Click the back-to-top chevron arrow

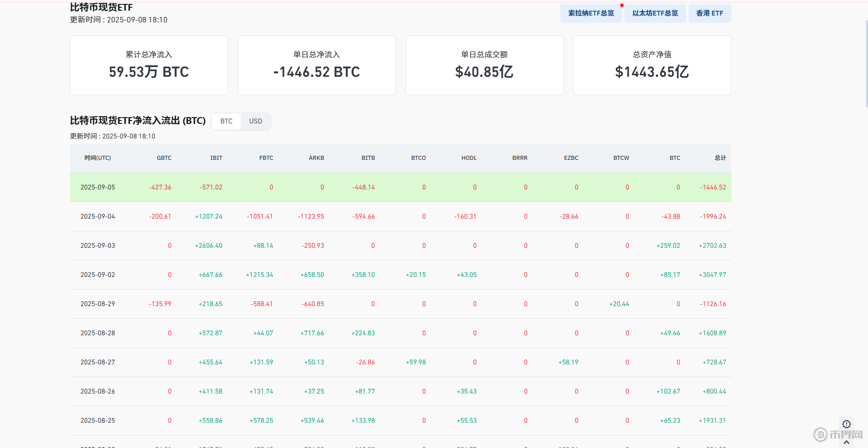(x=847, y=442)
